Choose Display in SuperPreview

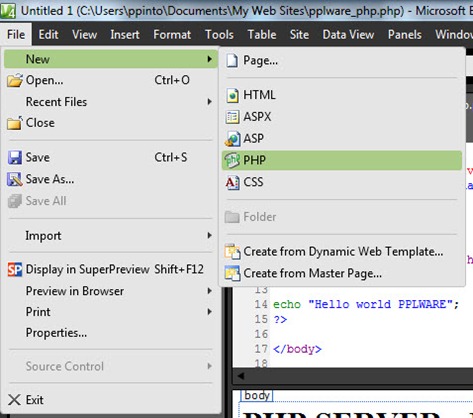[x=111, y=269]
